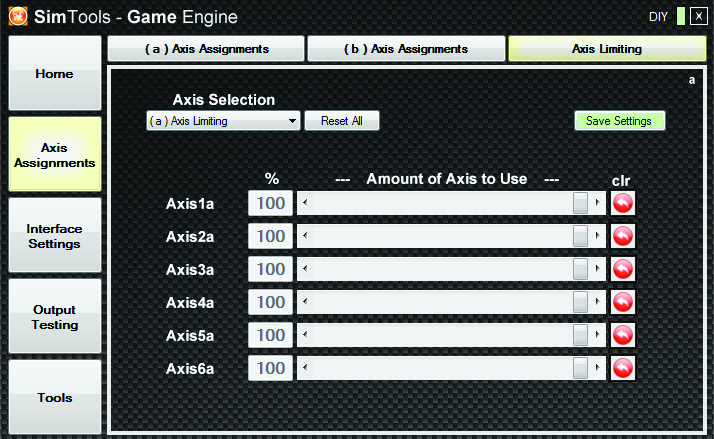Select the Axis Limiting tab
714x439 pixels.
(x=607, y=49)
